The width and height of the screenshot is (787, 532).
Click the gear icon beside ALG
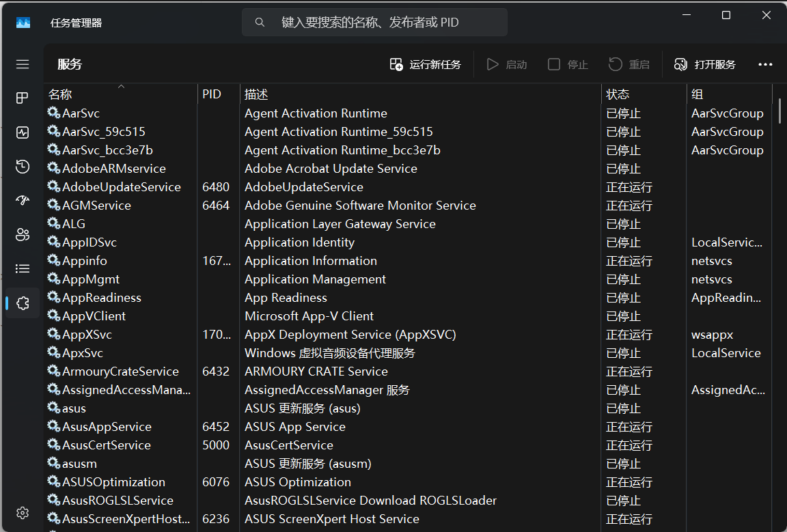[54, 223]
